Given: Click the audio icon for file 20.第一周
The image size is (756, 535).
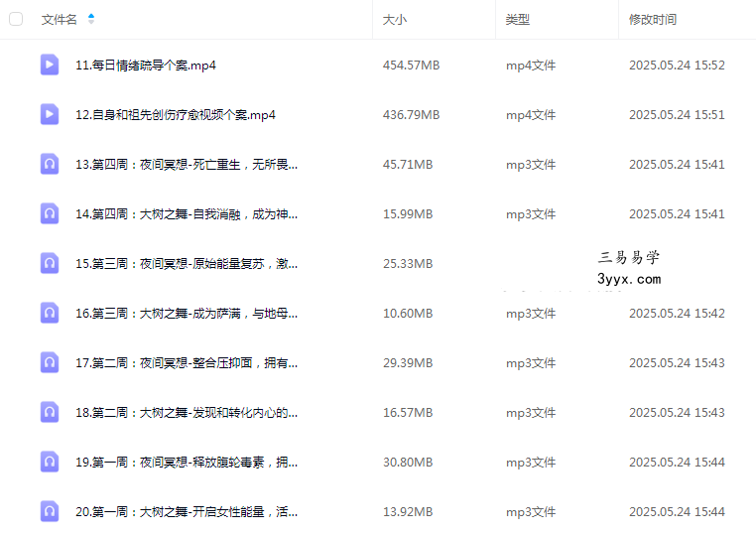Looking at the screenshot, I should (x=50, y=512).
